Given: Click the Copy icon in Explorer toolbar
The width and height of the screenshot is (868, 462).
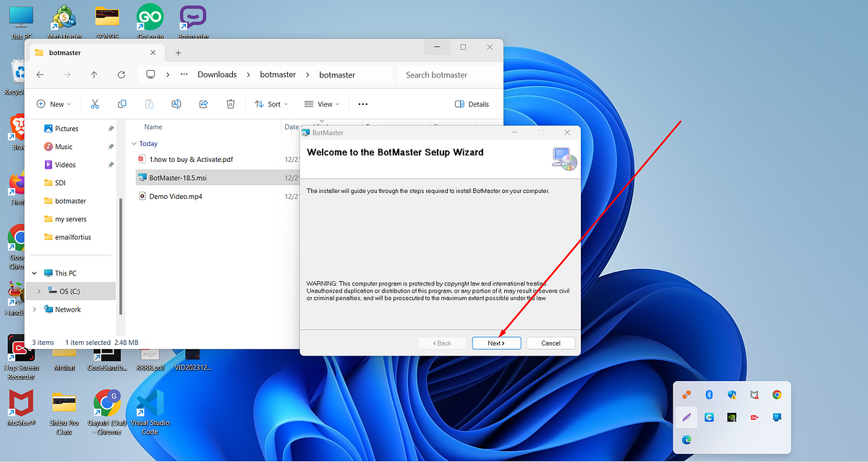Looking at the screenshot, I should point(122,104).
